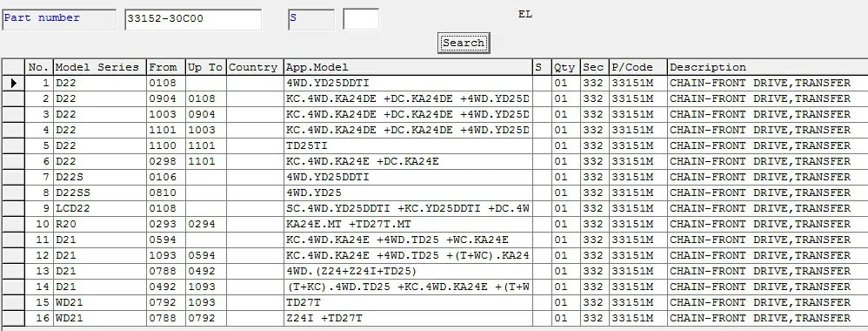Image resolution: width=868 pixels, height=331 pixels.
Task: Click 4WD.YD25 app model in row 8
Action: [x=408, y=193]
